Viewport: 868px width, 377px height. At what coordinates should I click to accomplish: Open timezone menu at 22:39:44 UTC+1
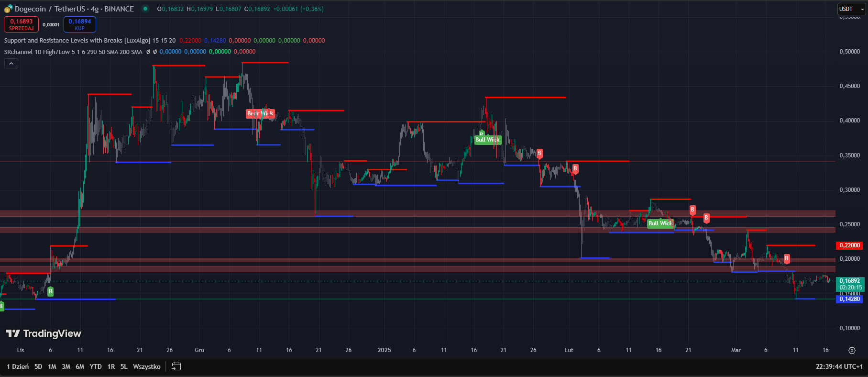click(839, 366)
